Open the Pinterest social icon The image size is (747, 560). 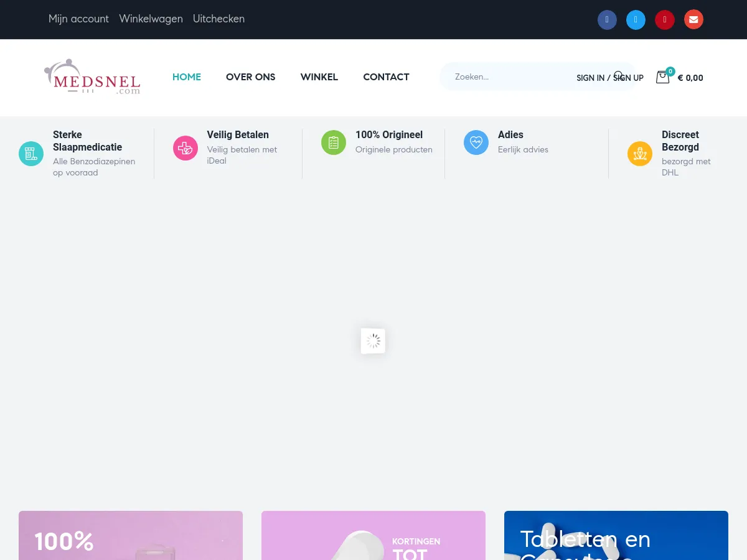click(x=664, y=19)
